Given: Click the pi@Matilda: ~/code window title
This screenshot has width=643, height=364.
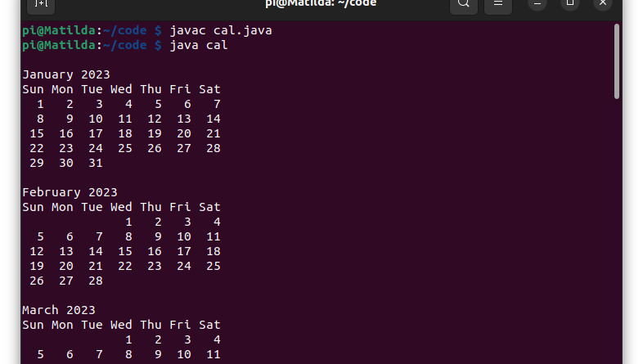Looking at the screenshot, I should 321,3.
